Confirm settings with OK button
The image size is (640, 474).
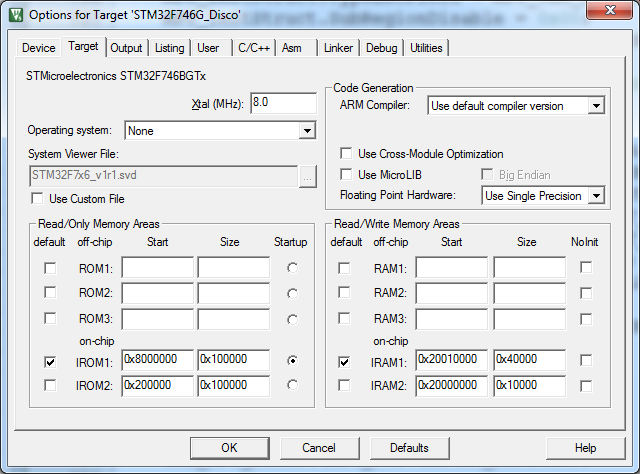(229, 448)
